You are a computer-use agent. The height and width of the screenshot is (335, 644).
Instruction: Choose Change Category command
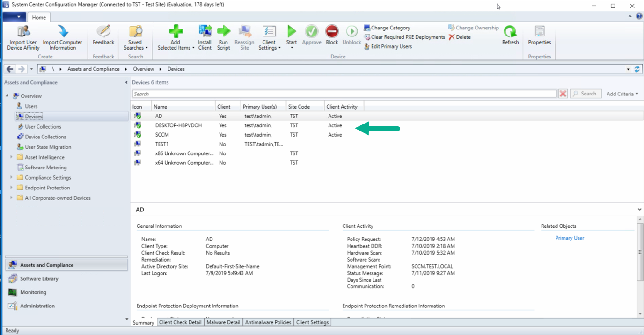pos(387,28)
